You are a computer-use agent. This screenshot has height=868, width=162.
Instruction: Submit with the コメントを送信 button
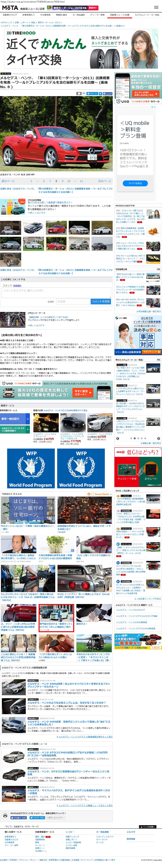coord(101,302)
